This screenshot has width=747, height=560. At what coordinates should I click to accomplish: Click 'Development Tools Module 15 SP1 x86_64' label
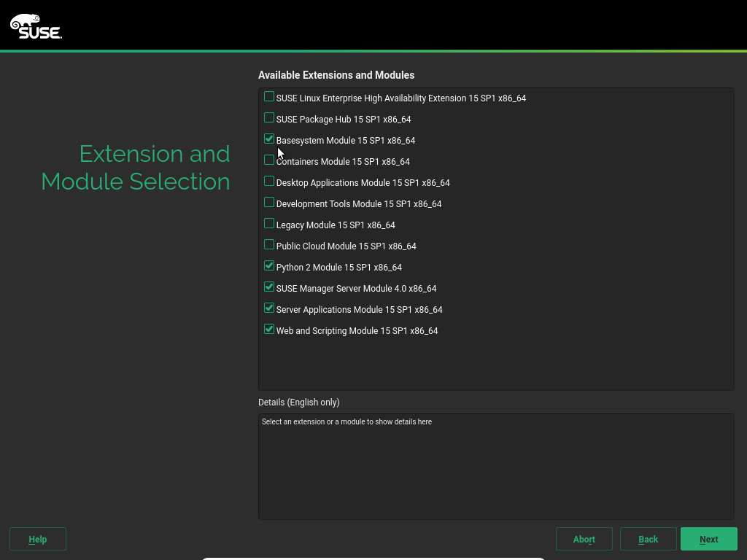tap(359, 204)
